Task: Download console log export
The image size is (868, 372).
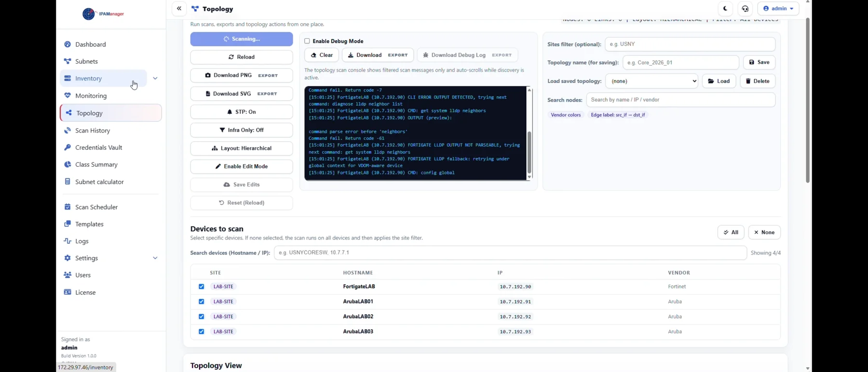Action: pos(378,55)
